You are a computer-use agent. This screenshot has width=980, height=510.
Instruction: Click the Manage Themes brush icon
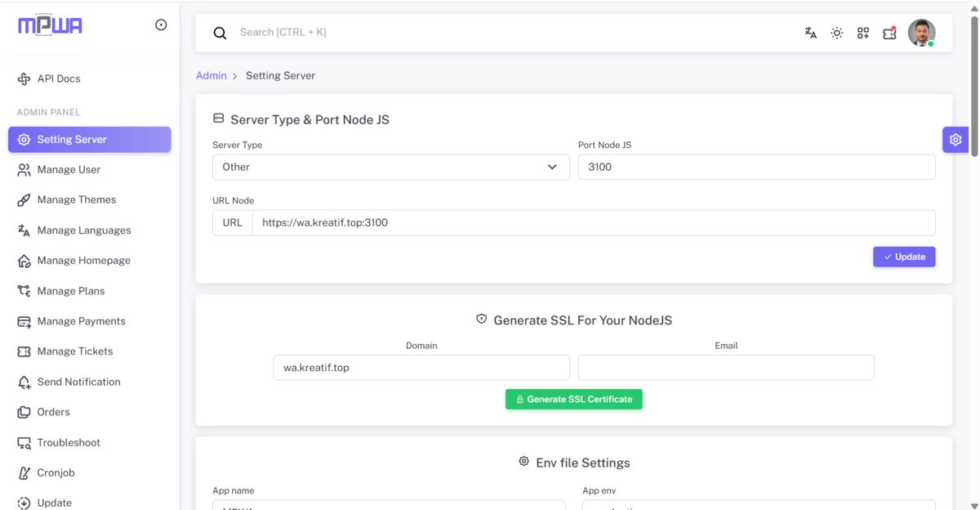(24, 200)
